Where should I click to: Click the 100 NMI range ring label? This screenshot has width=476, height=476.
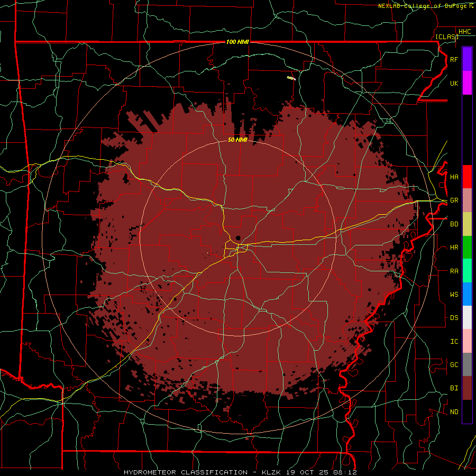coord(237,42)
